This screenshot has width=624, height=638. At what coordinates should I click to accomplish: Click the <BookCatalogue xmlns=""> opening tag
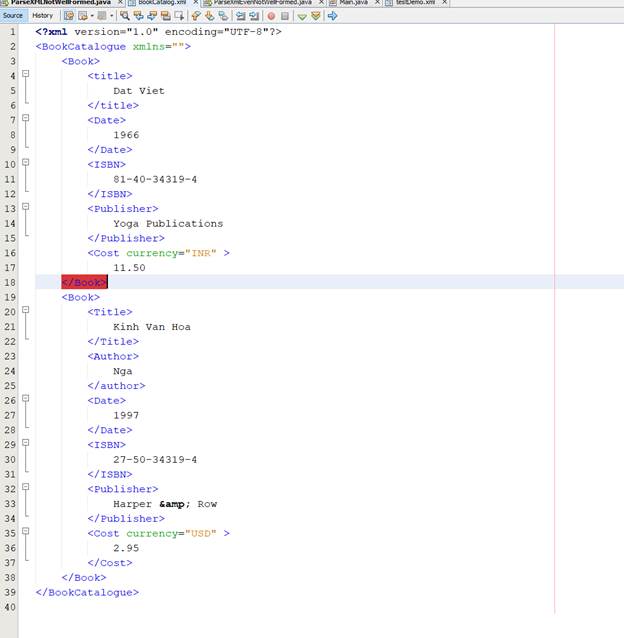click(113, 46)
